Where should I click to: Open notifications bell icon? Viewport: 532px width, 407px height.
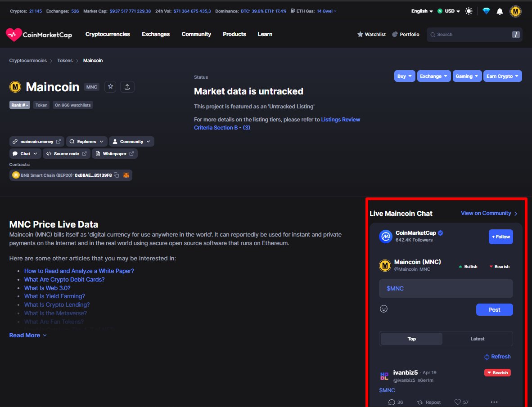click(500, 12)
